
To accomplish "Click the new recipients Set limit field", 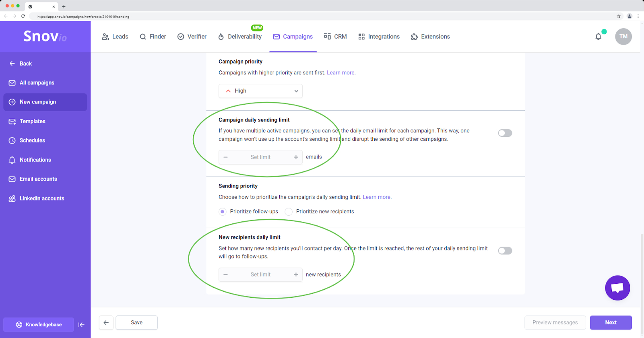I will click(260, 275).
